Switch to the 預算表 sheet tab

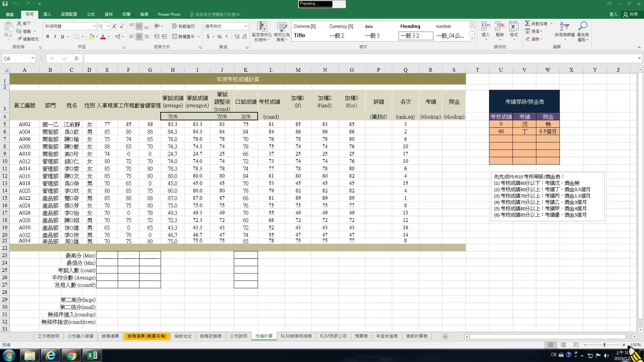pyautogui.click(x=361, y=336)
